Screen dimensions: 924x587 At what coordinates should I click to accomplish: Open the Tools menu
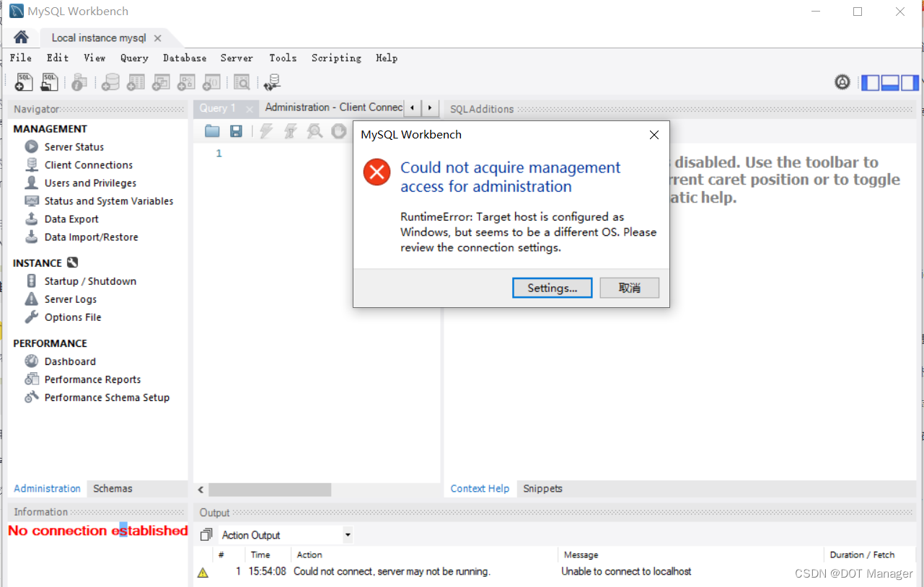(x=283, y=58)
